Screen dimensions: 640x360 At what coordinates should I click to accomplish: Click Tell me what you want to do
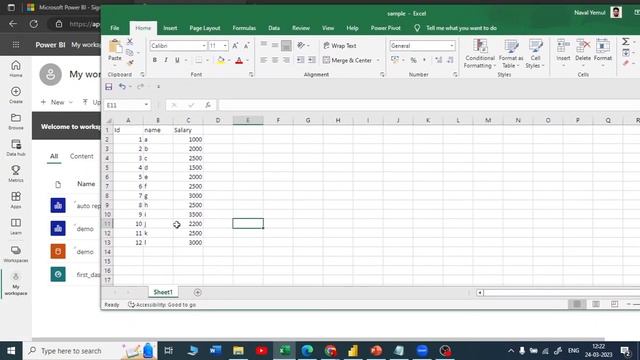(461, 28)
